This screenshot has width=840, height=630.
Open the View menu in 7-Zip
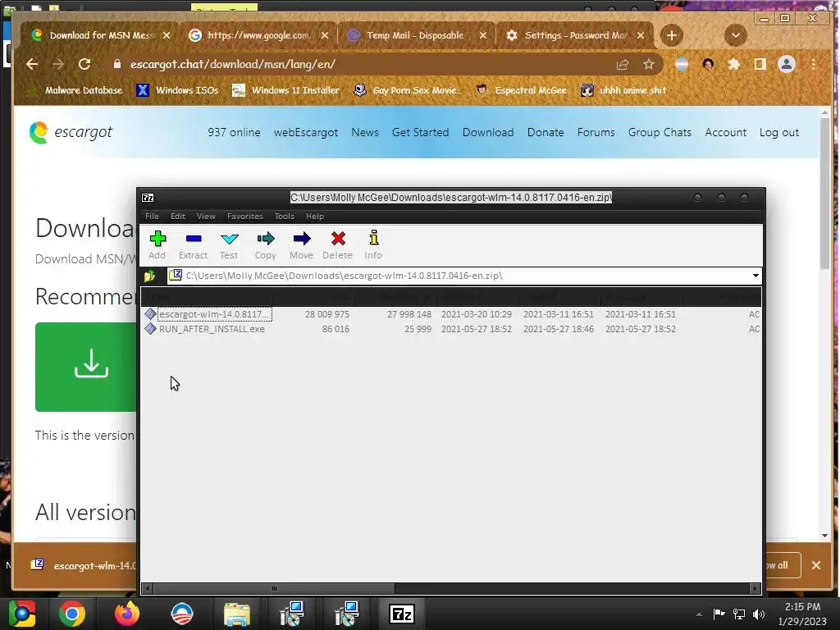click(x=206, y=217)
